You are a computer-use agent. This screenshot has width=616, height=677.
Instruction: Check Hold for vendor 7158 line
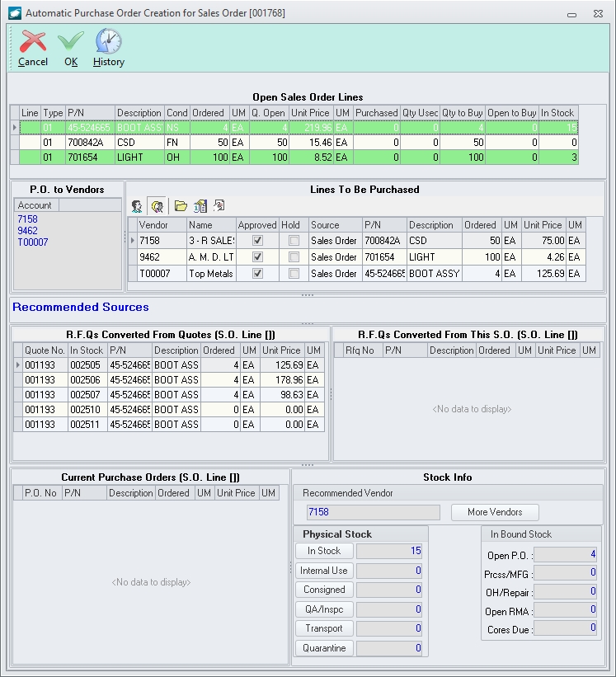(294, 241)
